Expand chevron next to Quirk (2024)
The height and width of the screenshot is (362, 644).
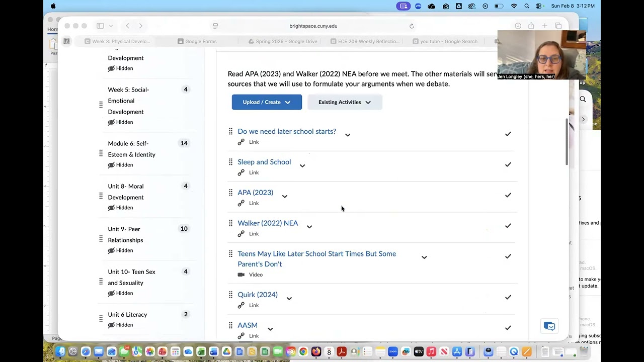[289, 298]
